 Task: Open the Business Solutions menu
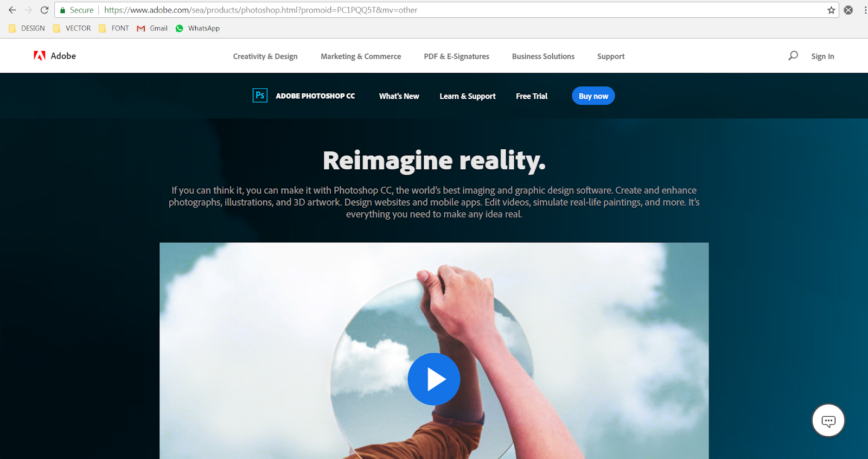[543, 56]
